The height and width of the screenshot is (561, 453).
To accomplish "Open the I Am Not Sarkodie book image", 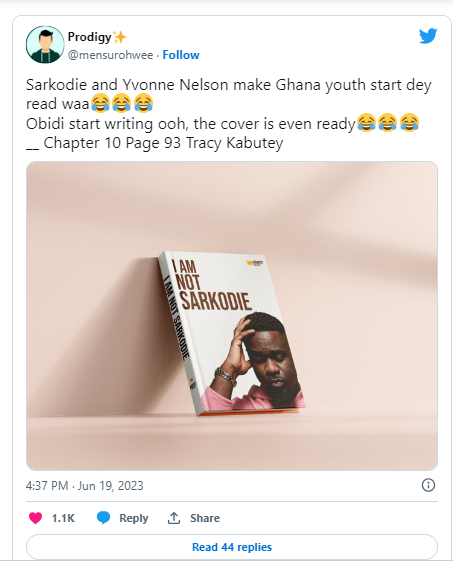I will 232,316.
